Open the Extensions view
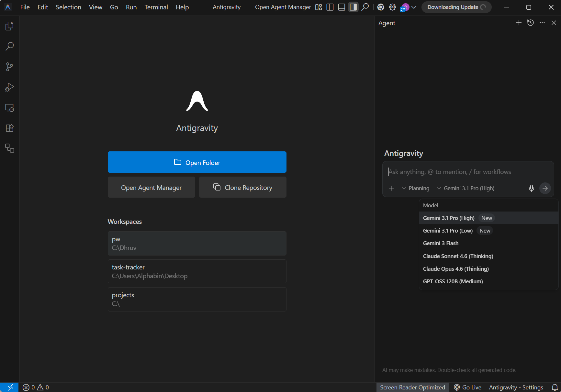 coord(9,128)
